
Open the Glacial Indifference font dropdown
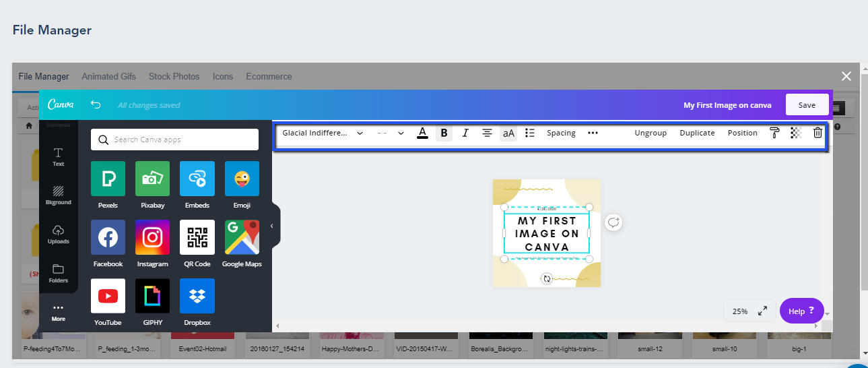[x=323, y=133]
